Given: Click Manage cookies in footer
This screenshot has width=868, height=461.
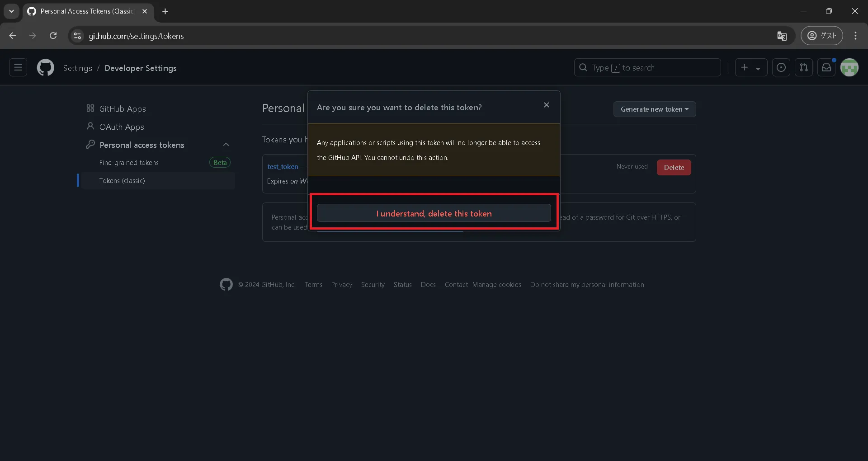Looking at the screenshot, I should [496, 284].
